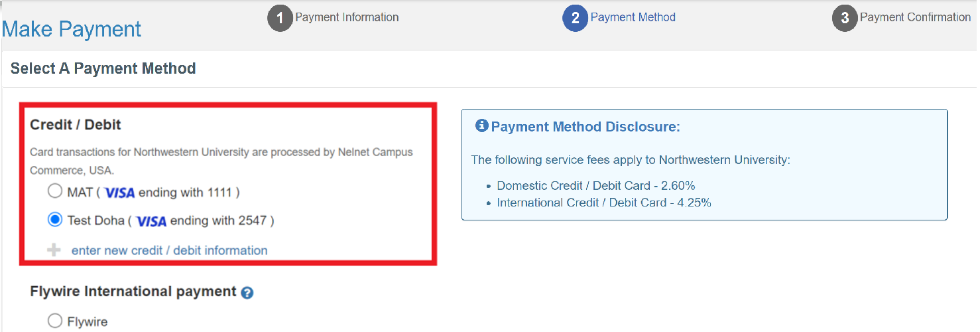Select the MAT Visa card radio button
Viewport: 980px width, 332px height.
55,192
